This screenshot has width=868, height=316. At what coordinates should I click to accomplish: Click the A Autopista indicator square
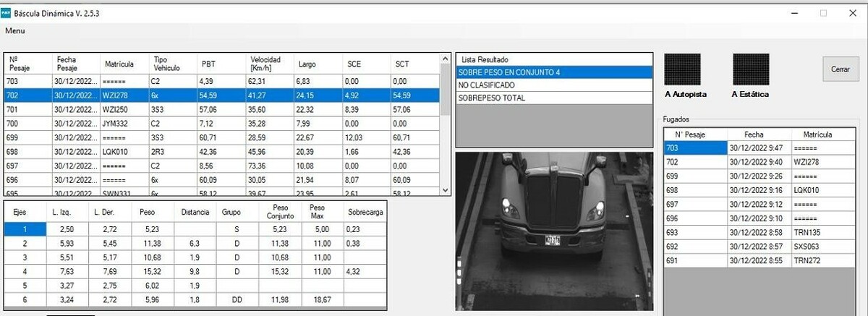click(x=682, y=69)
